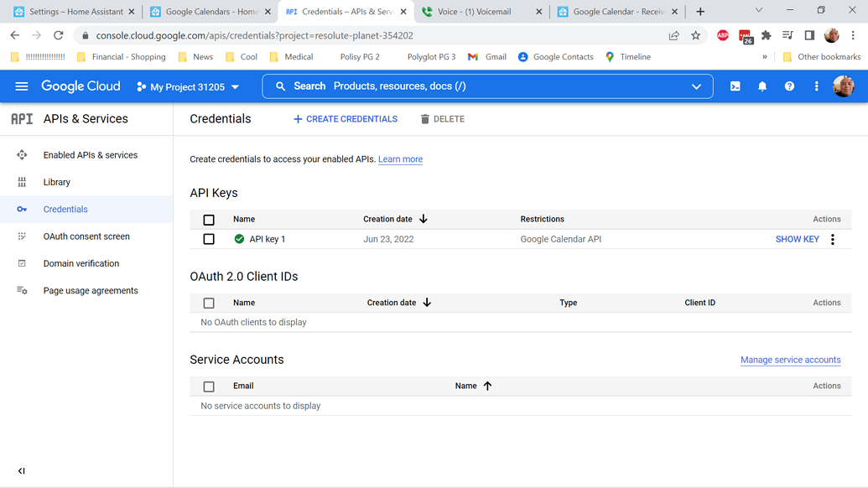The height and width of the screenshot is (488, 868).
Task: Open the API key 1 actions menu
Action: (833, 239)
